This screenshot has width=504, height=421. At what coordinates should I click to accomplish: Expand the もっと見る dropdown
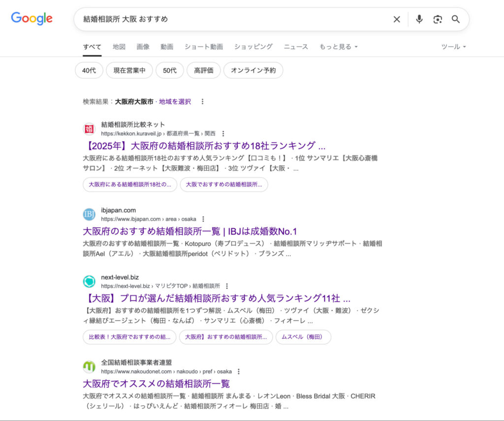[x=338, y=47]
